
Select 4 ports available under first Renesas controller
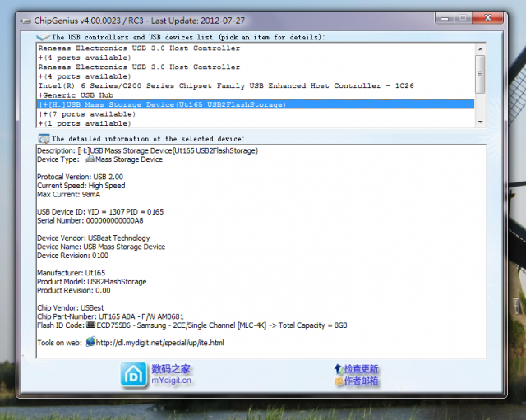coord(256,58)
